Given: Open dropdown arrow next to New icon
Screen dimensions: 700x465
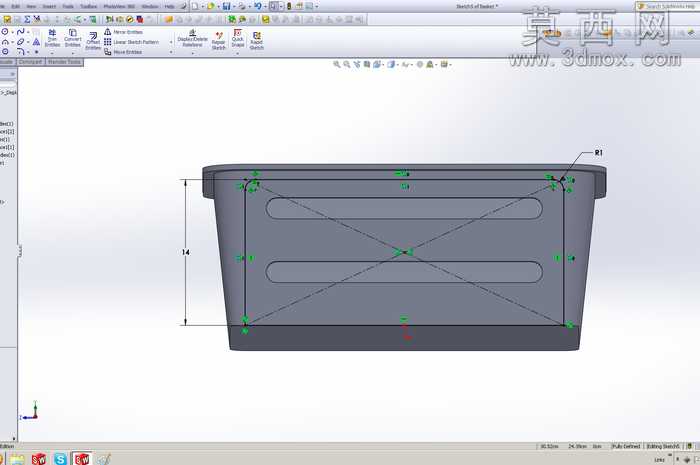Looking at the screenshot, I should pyautogui.click(x=202, y=7).
